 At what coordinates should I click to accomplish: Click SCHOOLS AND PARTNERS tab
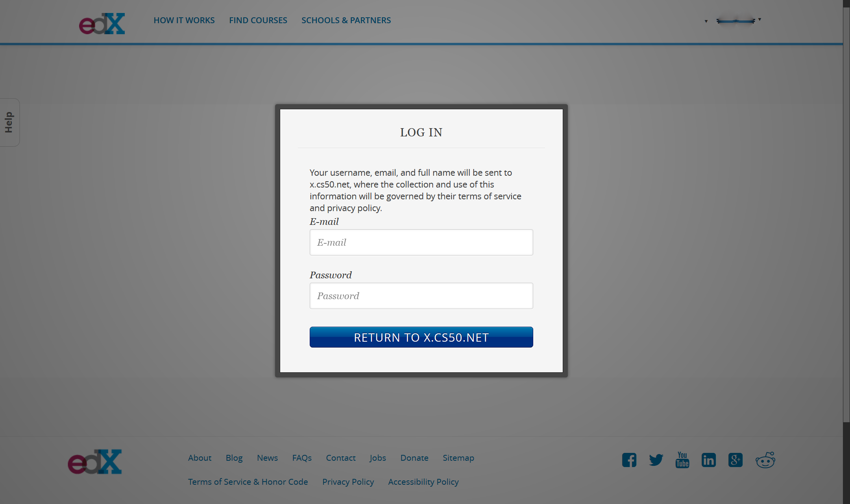pyautogui.click(x=346, y=20)
